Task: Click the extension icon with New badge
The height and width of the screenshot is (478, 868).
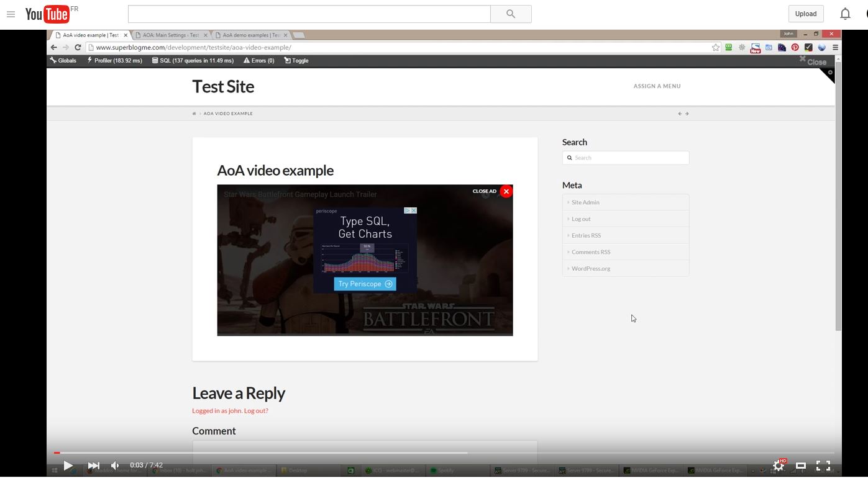Action: coord(756,48)
